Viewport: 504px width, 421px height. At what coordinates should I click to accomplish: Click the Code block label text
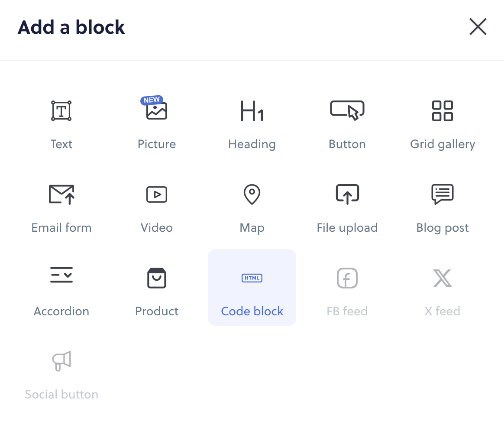tap(252, 311)
